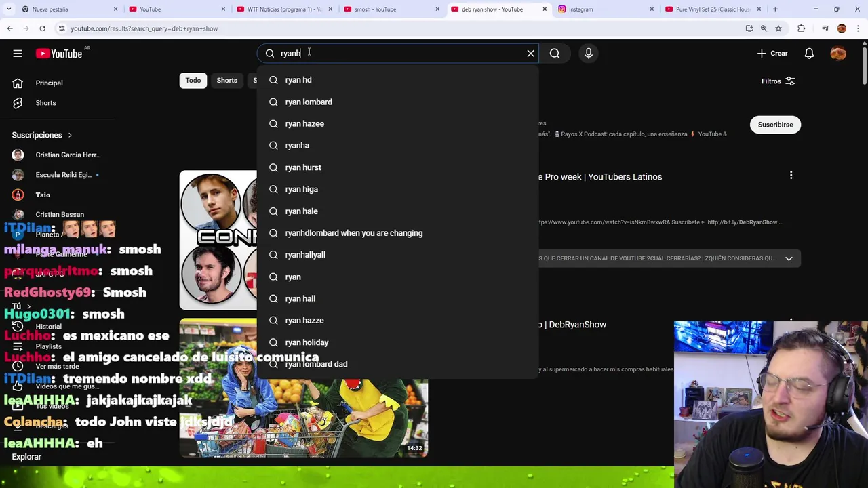
Task: Open the Chrome three-dot menu
Action: pyautogui.click(x=858, y=28)
